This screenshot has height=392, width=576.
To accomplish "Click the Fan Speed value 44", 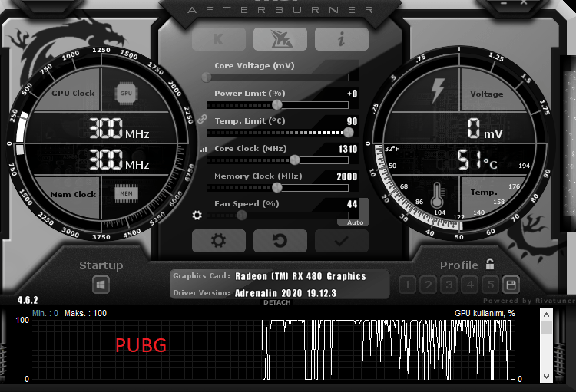I will (x=353, y=204).
